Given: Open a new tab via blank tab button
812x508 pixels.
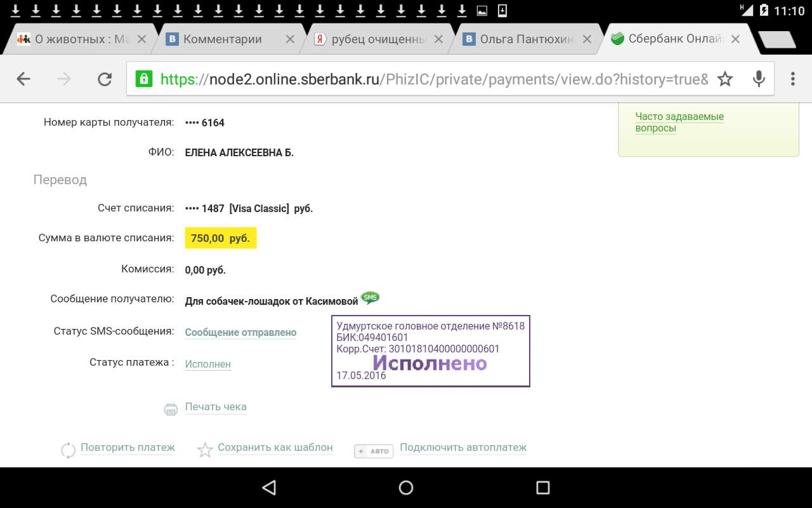Looking at the screenshot, I should (776, 39).
